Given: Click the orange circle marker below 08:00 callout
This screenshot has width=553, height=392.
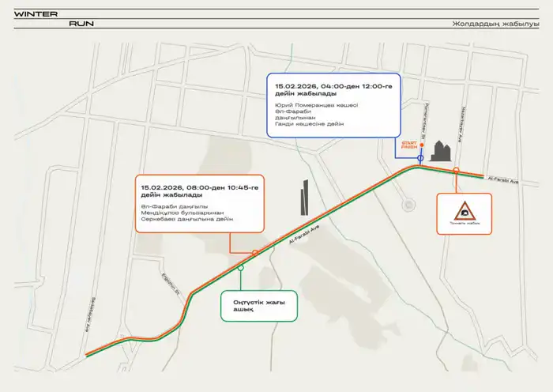Looking at the screenshot, I should point(254,253).
